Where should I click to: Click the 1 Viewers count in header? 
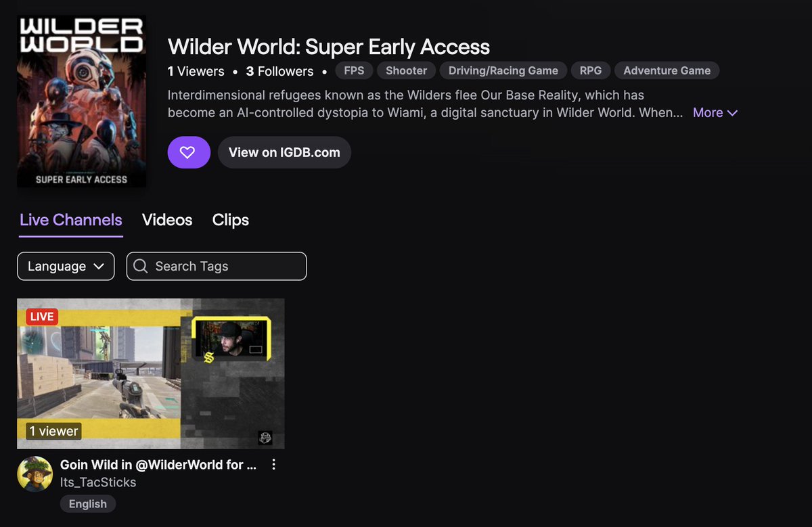coord(196,71)
